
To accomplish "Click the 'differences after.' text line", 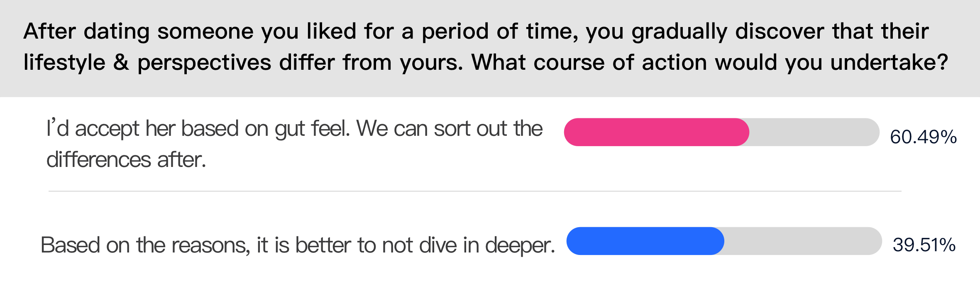I will point(126,160).
